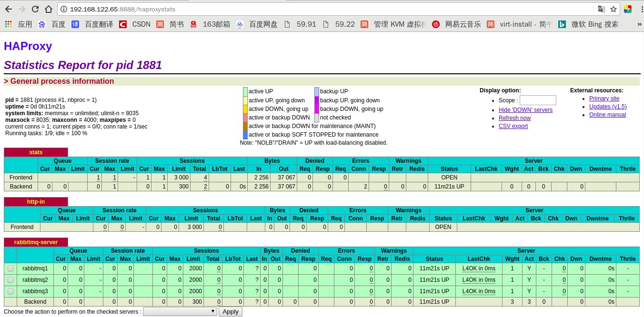Open the Online manual link

click(x=607, y=115)
